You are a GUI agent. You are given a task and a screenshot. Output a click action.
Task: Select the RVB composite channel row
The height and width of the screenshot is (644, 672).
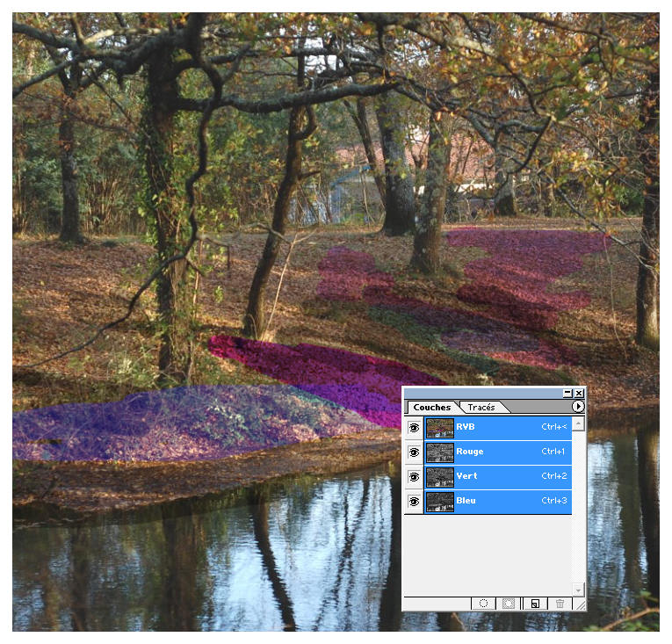[498, 428]
